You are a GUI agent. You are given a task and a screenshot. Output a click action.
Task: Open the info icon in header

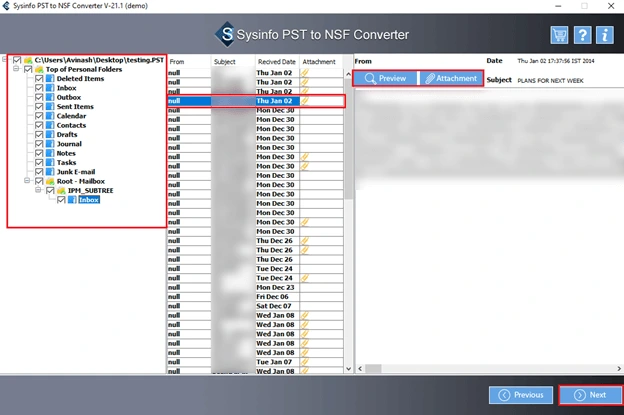tap(605, 35)
